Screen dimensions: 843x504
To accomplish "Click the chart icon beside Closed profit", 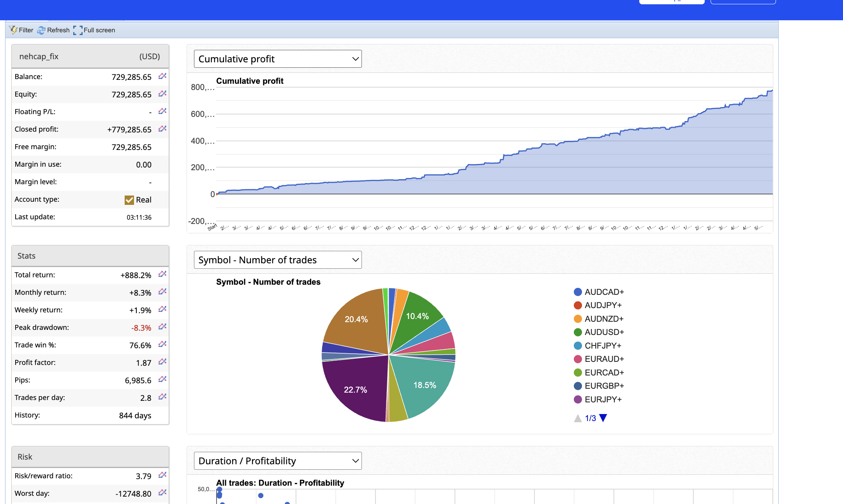I will click(162, 129).
